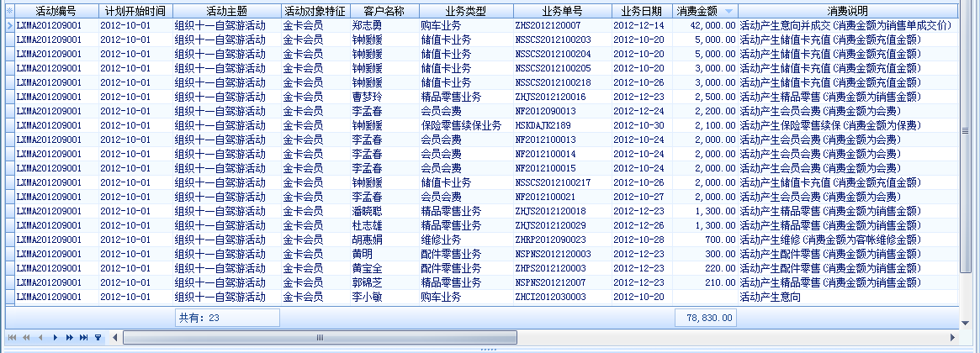Go to last record navigator icon
The height and width of the screenshot is (353, 980).
pyautogui.click(x=84, y=337)
